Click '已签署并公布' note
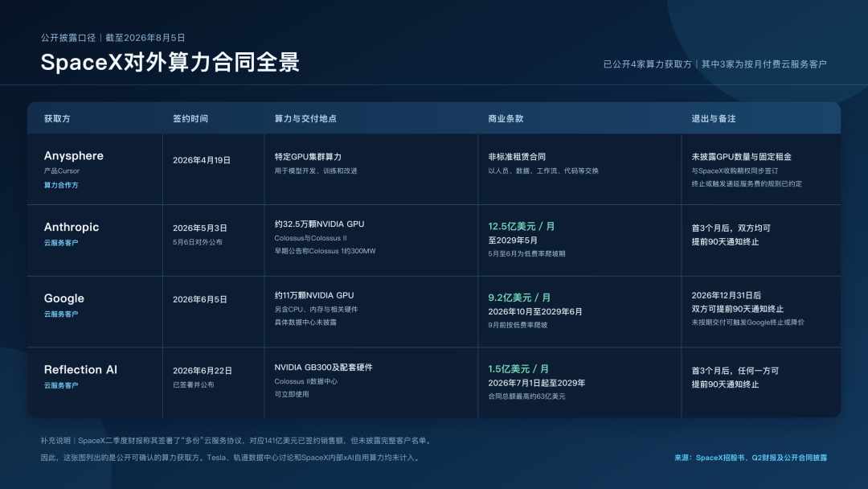 (x=193, y=385)
